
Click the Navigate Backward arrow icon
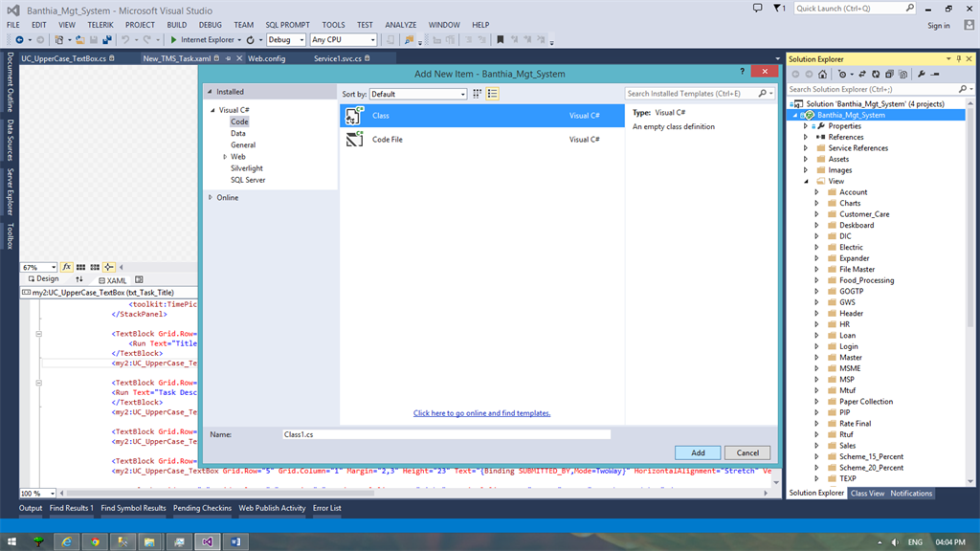[20, 40]
